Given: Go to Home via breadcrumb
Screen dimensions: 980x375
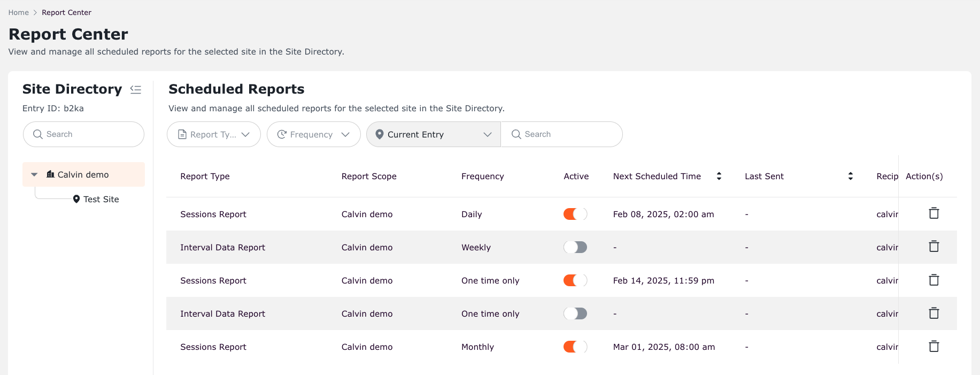Looking at the screenshot, I should point(19,12).
